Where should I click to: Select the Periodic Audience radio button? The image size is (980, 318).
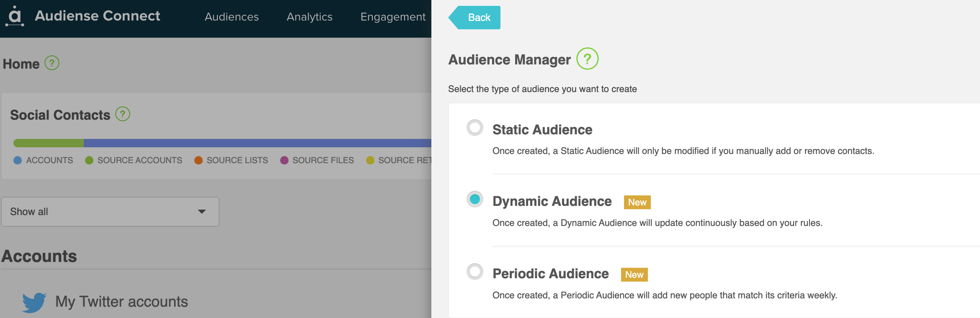475,272
